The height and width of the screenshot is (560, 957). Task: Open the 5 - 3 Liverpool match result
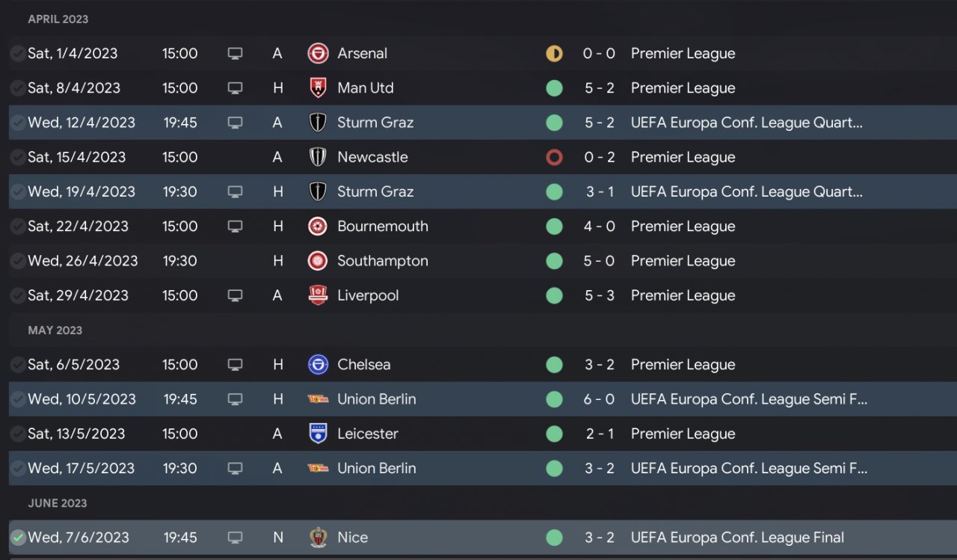[599, 296]
